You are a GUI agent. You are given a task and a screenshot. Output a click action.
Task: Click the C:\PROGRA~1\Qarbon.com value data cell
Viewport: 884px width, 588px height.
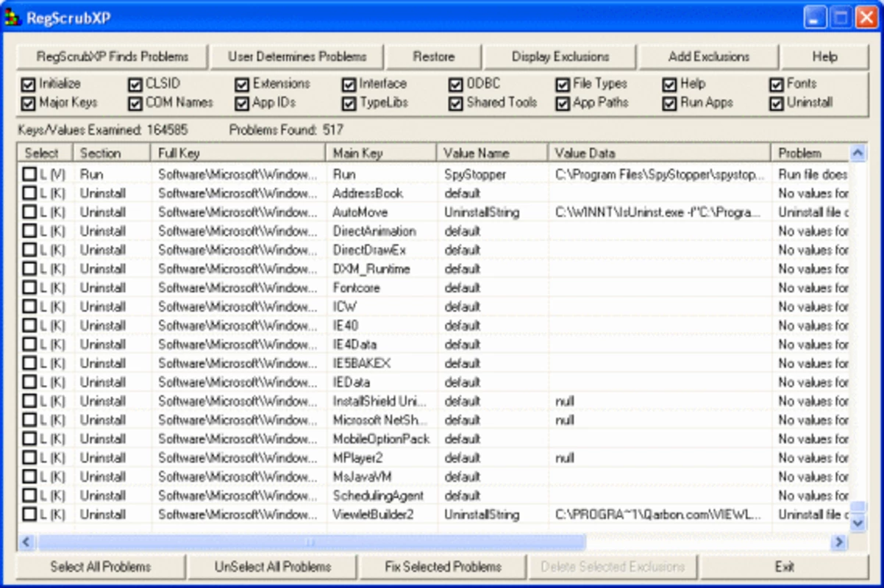[x=658, y=514]
